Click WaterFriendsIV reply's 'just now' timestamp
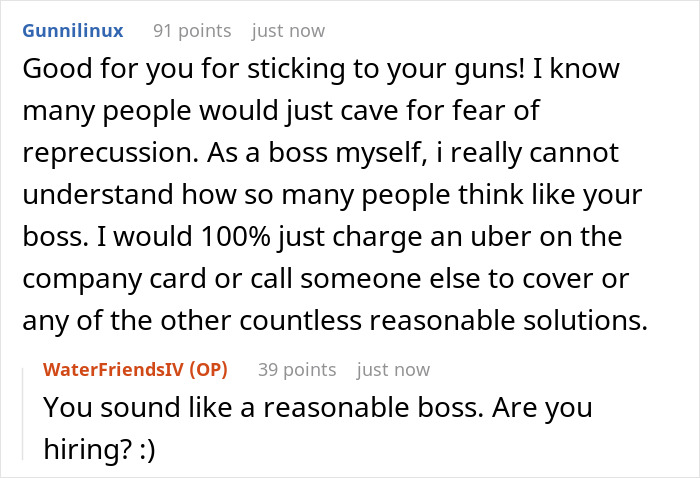Image resolution: width=700 pixels, height=478 pixels. tap(393, 370)
